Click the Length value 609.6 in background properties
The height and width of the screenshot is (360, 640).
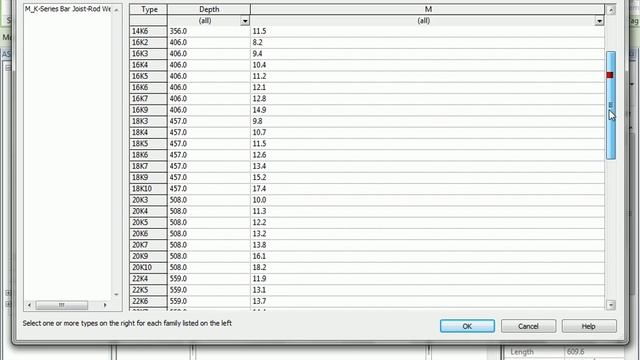click(575, 351)
